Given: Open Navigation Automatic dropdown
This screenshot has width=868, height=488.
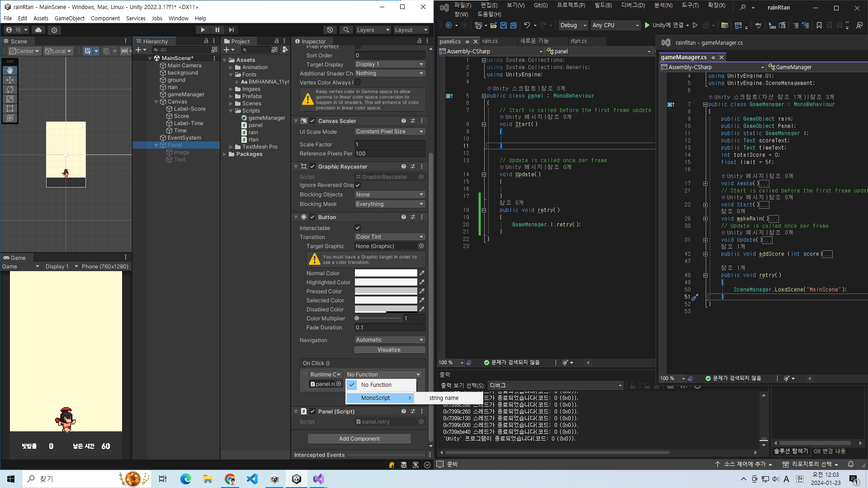Looking at the screenshot, I should [390, 340].
